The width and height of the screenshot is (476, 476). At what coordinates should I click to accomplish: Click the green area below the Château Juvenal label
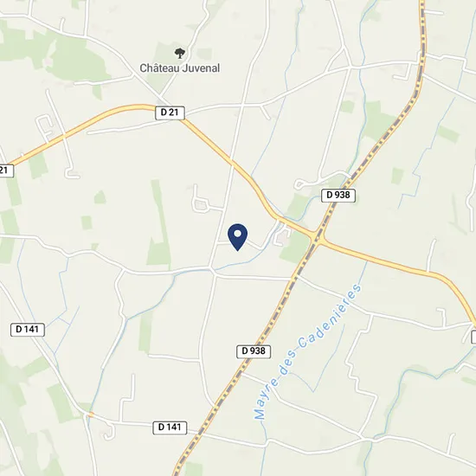point(158,83)
